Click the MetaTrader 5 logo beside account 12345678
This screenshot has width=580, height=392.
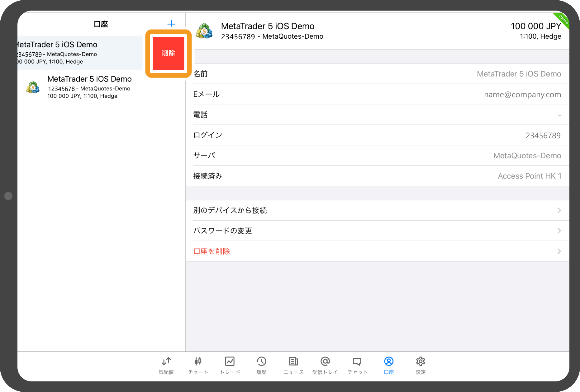coord(33,87)
